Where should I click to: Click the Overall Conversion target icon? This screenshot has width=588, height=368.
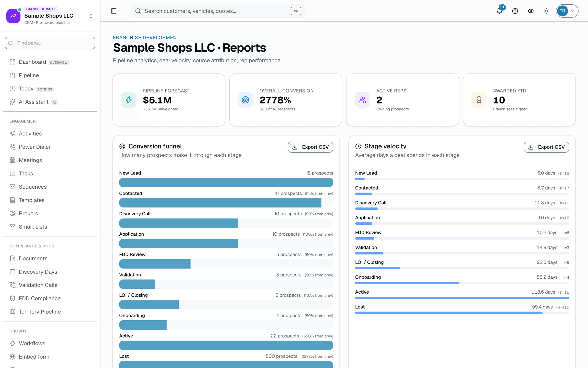[245, 100]
